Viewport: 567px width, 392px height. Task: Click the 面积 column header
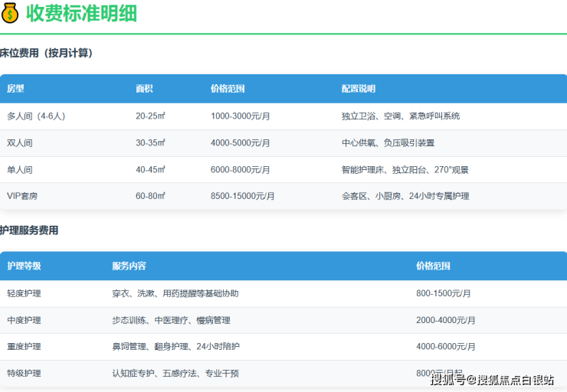pos(144,89)
